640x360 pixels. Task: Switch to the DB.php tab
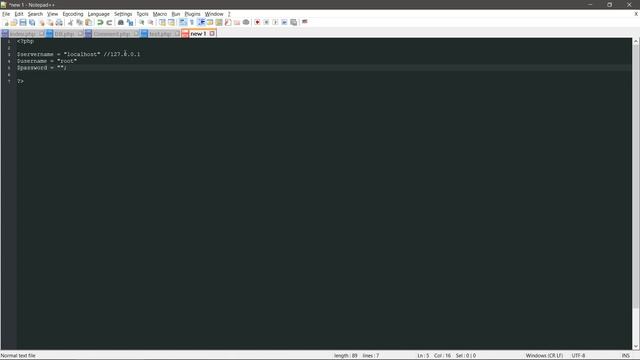point(64,34)
